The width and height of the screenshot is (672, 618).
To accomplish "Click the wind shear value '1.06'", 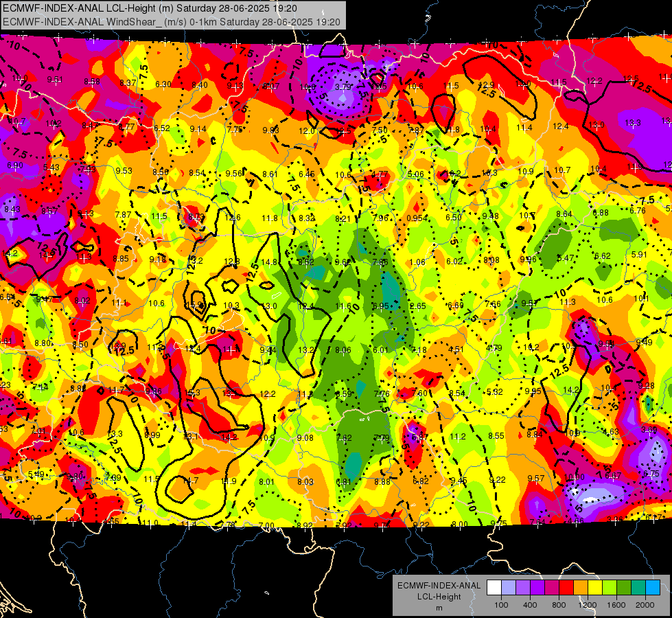I will tap(417, 262).
